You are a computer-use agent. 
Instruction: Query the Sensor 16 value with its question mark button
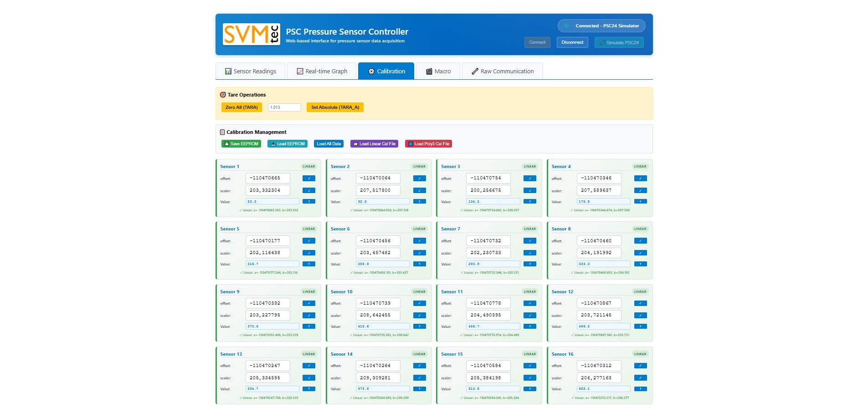coord(640,389)
